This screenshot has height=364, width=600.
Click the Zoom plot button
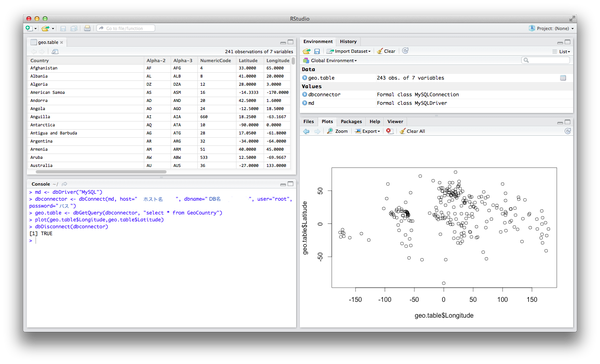[338, 131]
